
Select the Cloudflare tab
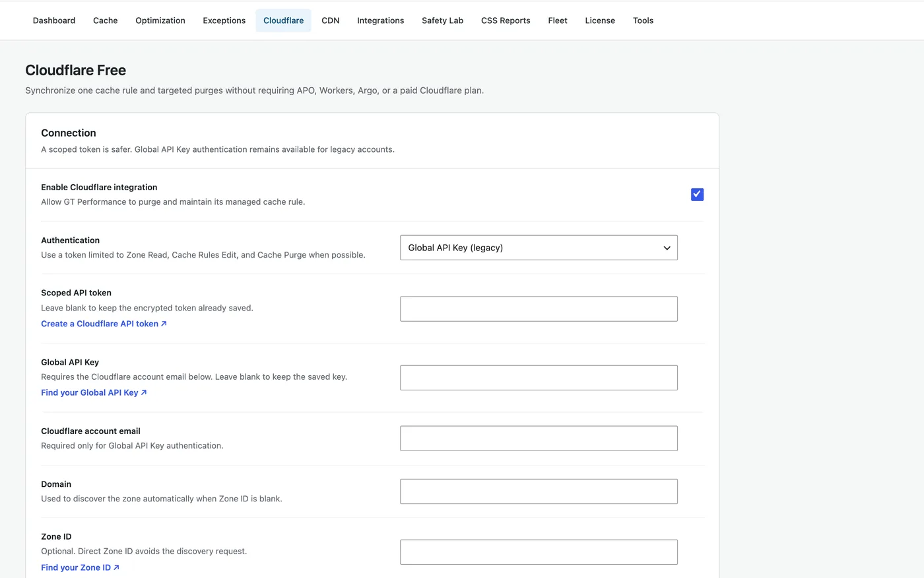[x=284, y=20]
